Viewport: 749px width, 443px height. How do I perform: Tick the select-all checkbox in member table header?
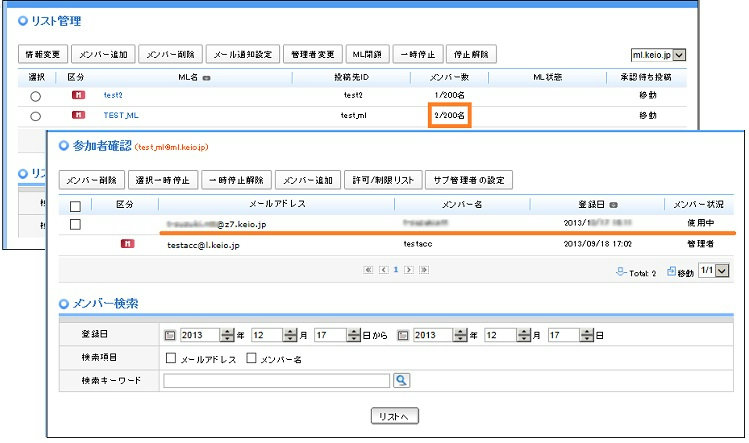(75, 206)
